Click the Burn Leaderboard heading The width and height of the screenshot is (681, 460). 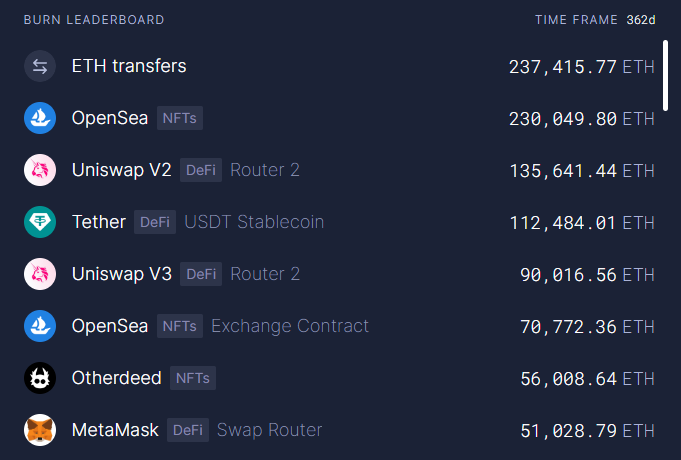click(x=94, y=20)
